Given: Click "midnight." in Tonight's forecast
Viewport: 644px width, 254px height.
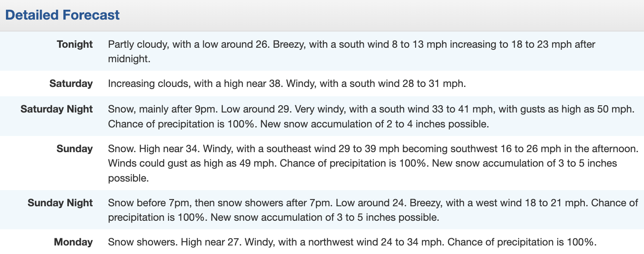Looking at the screenshot, I should pos(129,59).
